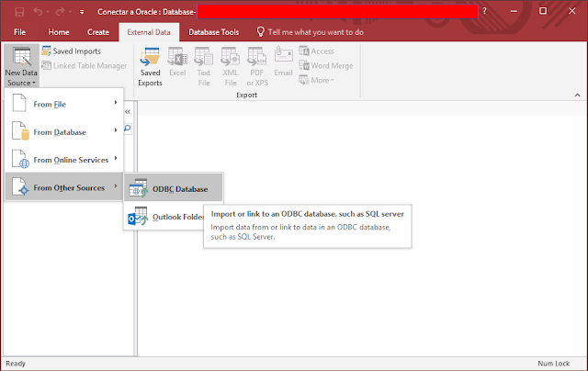Collapse the navigation pane with the double chevron
Image resolution: width=588 pixels, height=371 pixels.
pos(128,112)
